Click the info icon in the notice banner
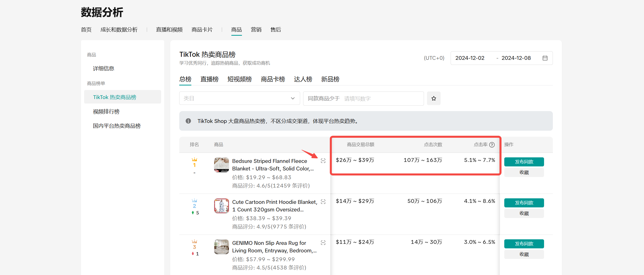Image resolution: width=644 pixels, height=275 pixels. point(188,121)
